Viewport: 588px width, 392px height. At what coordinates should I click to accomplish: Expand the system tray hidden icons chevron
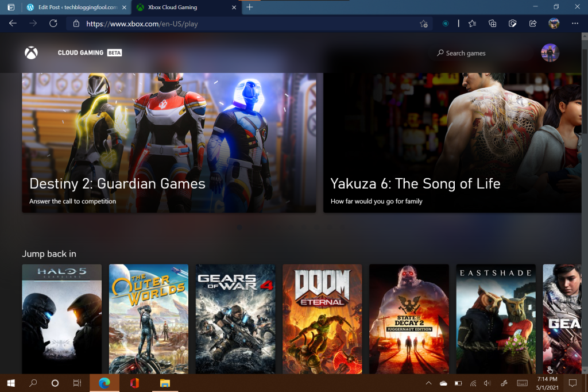tap(428, 383)
